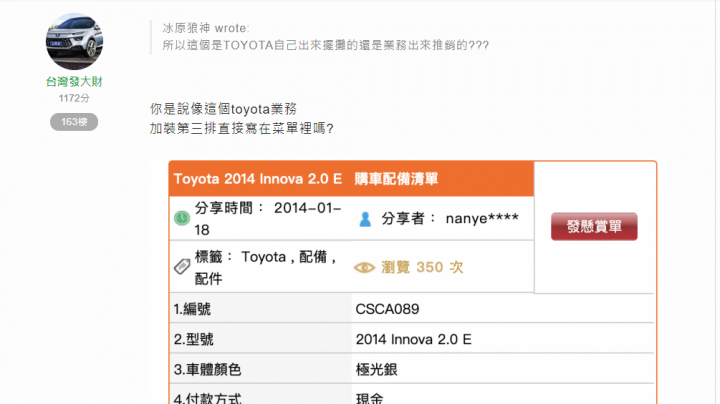Viewport: 720px width, 404px height.
Task: Click the eye icon by 瀏覽 350 次
Action: 365,267
